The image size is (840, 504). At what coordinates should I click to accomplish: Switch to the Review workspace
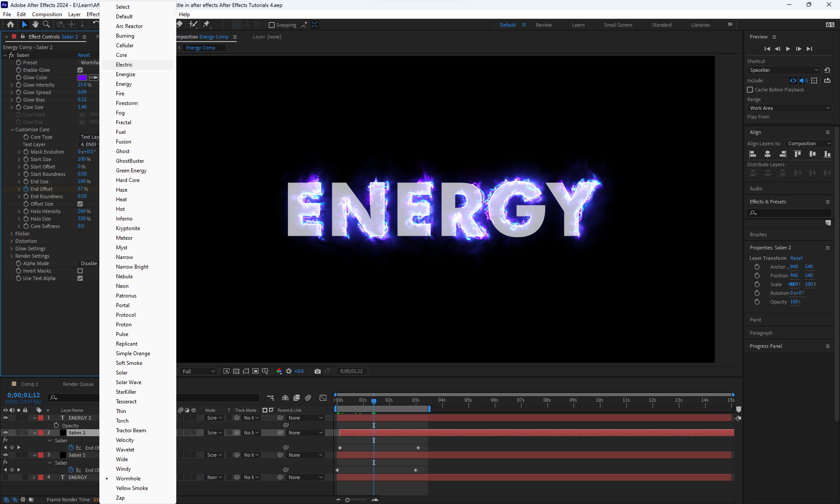[543, 25]
